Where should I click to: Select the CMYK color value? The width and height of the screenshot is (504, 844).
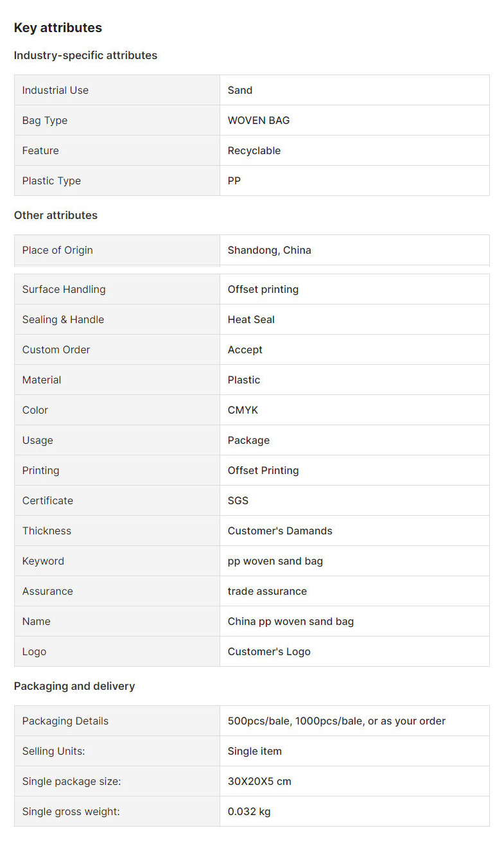243,410
